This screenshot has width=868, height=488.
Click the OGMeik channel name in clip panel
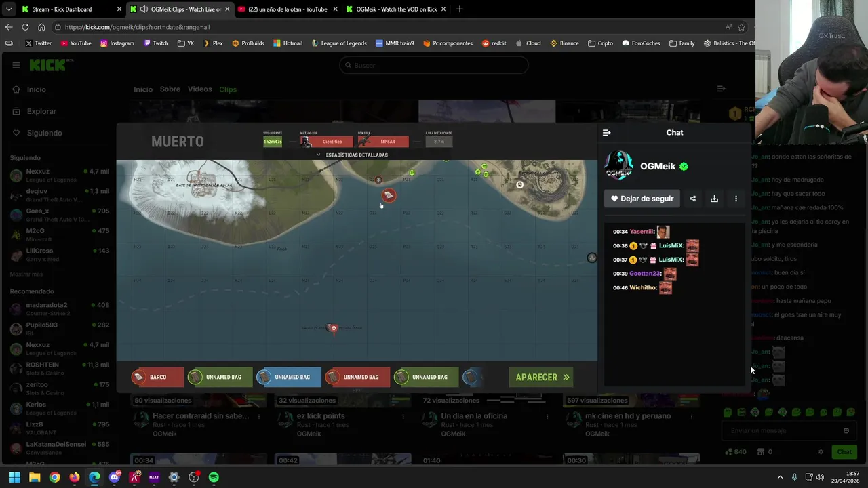[x=658, y=166]
